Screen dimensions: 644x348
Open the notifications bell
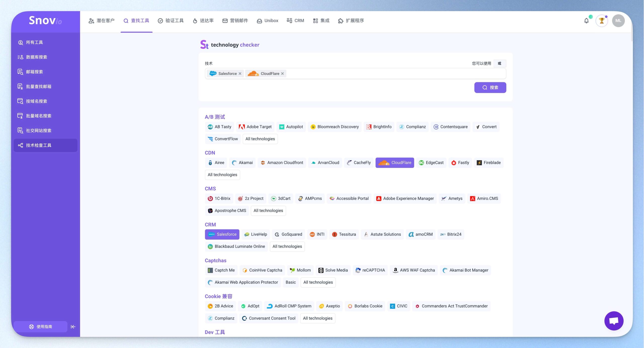pos(586,21)
